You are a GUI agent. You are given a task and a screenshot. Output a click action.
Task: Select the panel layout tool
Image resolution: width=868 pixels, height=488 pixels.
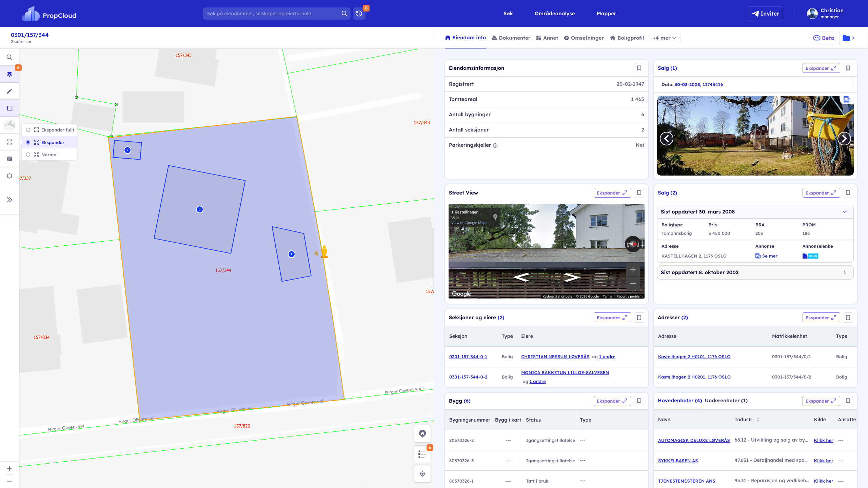pos(9,108)
